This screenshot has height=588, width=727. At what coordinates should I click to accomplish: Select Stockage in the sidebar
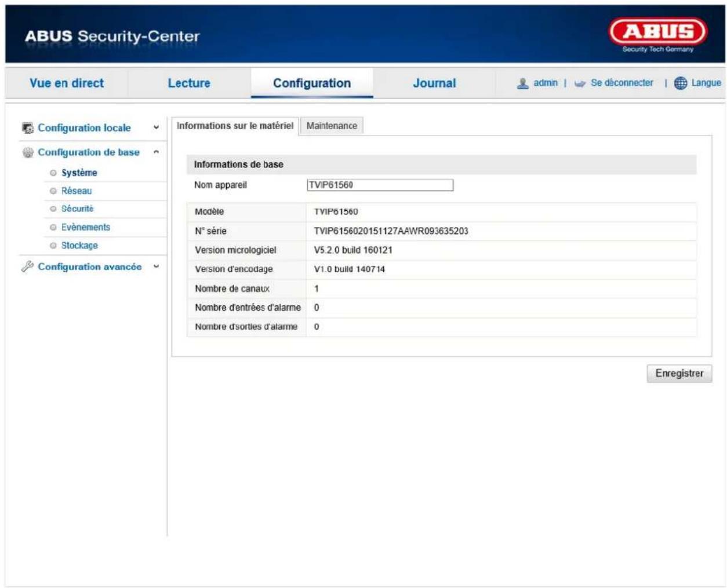79,245
